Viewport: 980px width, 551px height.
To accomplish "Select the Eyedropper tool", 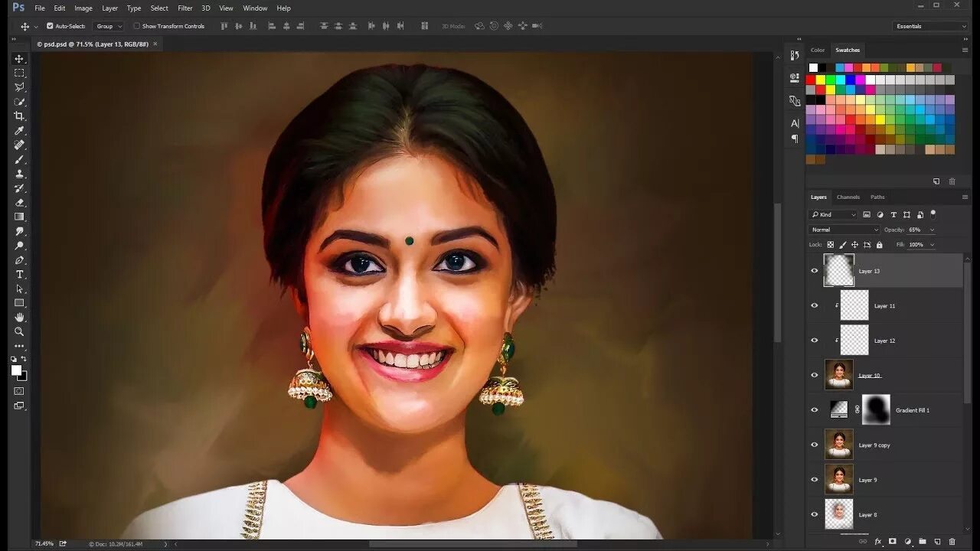I will tap(19, 131).
